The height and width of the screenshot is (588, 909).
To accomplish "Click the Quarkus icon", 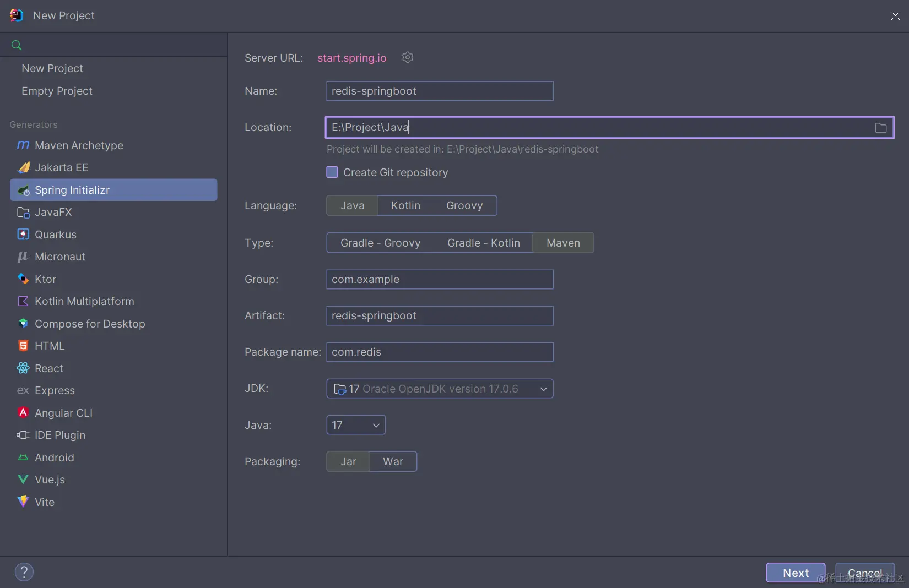I will pyautogui.click(x=23, y=235).
